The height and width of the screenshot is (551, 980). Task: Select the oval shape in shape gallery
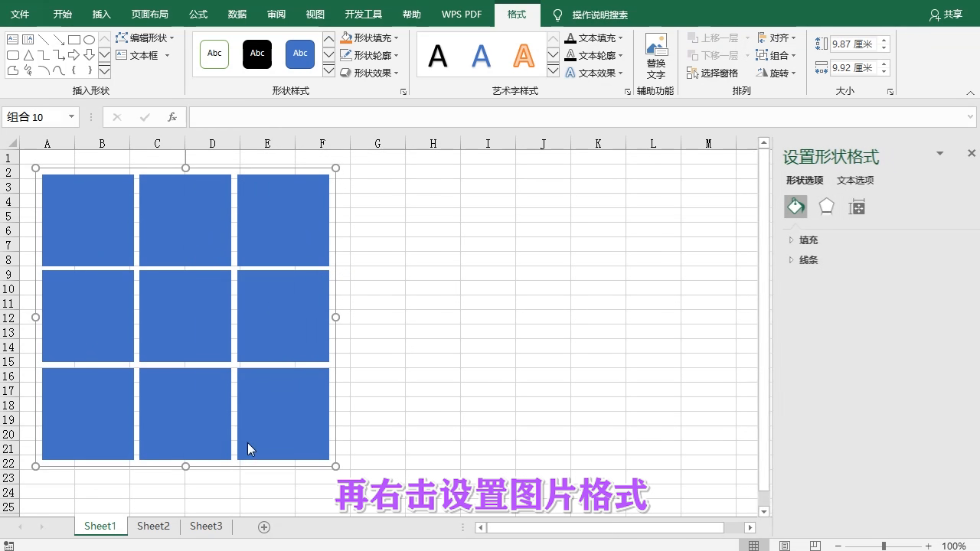pos(90,40)
